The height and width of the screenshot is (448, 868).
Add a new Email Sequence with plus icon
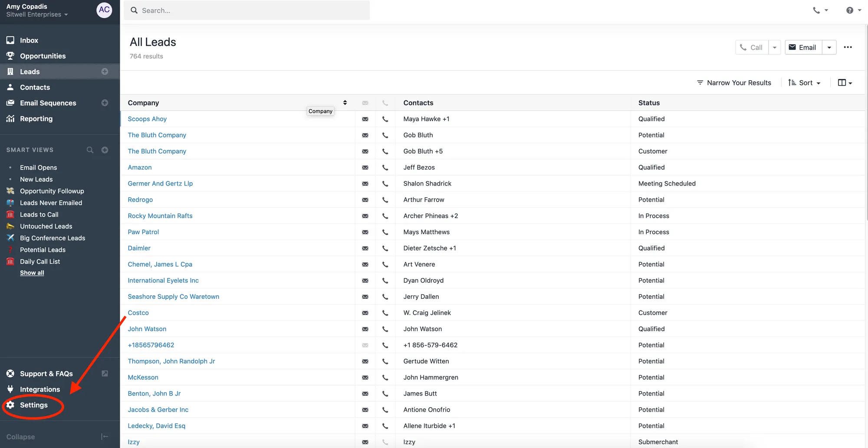[x=105, y=103]
